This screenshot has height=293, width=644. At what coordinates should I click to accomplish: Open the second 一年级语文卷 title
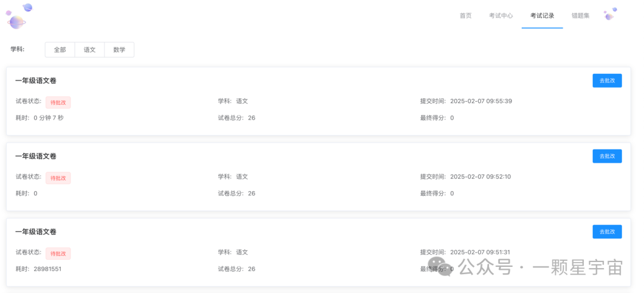36,157
